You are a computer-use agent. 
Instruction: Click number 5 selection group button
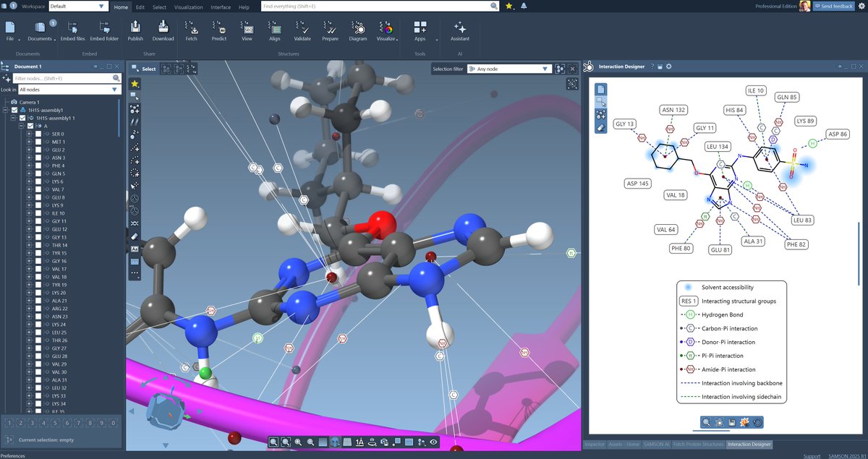point(55,423)
